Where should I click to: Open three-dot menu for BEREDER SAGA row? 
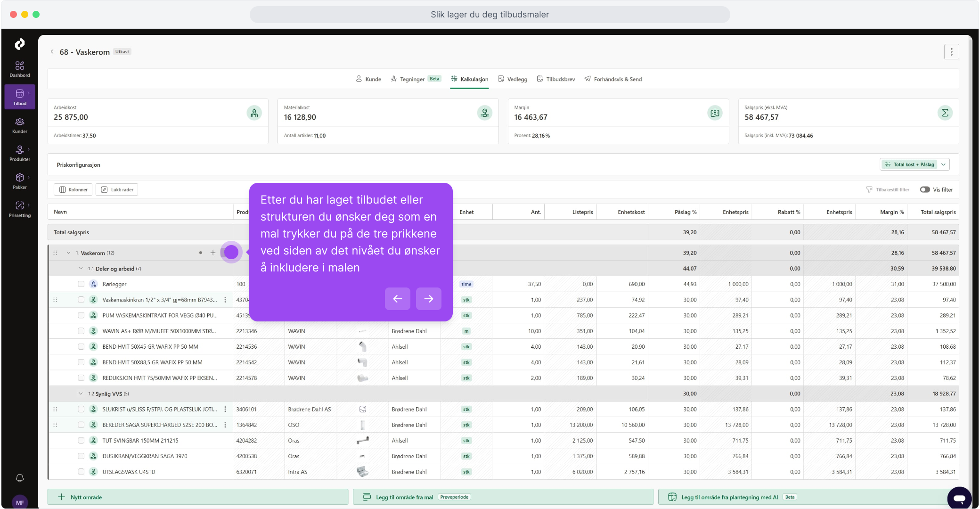click(225, 425)
